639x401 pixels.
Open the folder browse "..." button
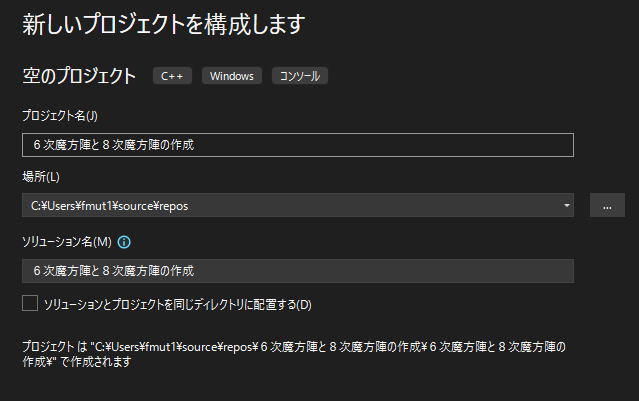(x=607, y=206)
